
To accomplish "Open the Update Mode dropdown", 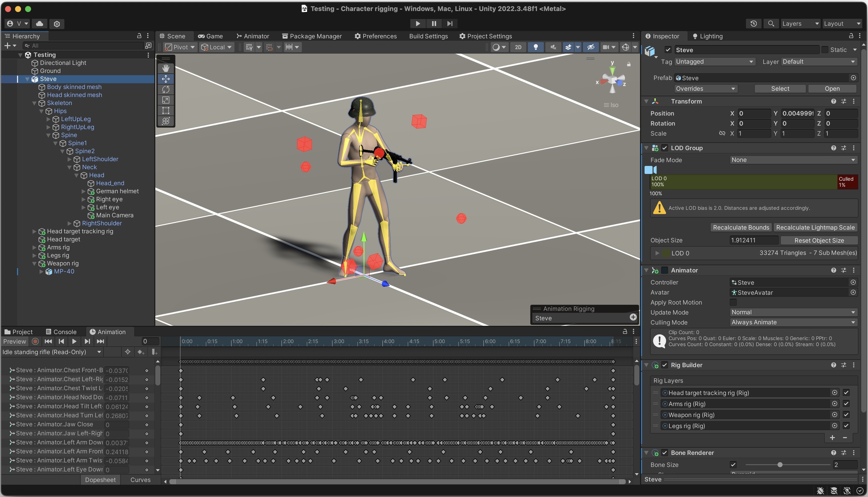I will pyautogui.click(x=793, y=313).
